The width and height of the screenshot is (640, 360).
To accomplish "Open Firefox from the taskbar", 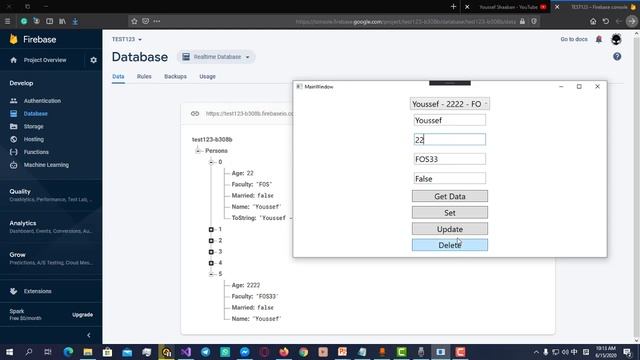I will pos(284,352).
